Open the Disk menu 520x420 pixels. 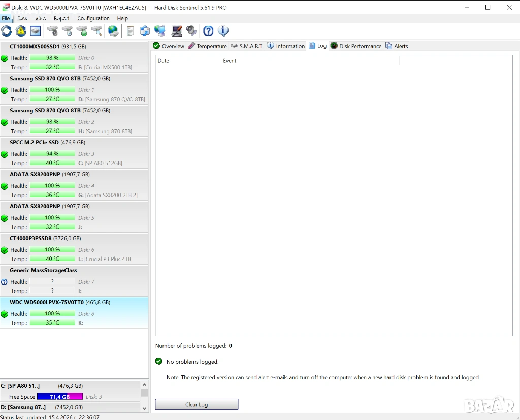(x=22, y=19)
